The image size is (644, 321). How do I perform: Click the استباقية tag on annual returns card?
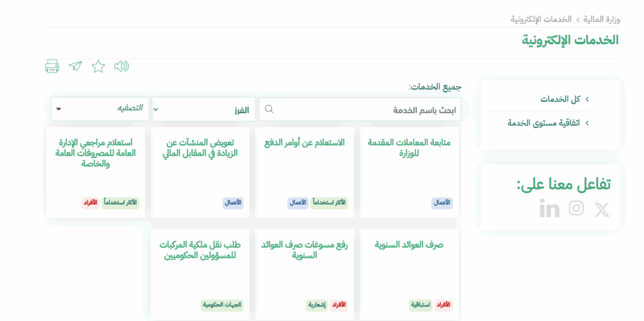pyautogui.click(x=421, y=305)
